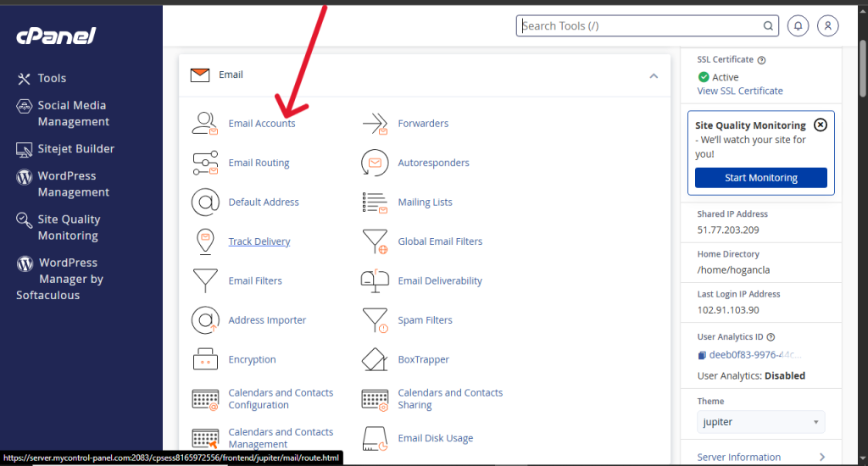Copy the User Analytics ID icon
Screen dimensions: 868x466
(x=702, y=355)
